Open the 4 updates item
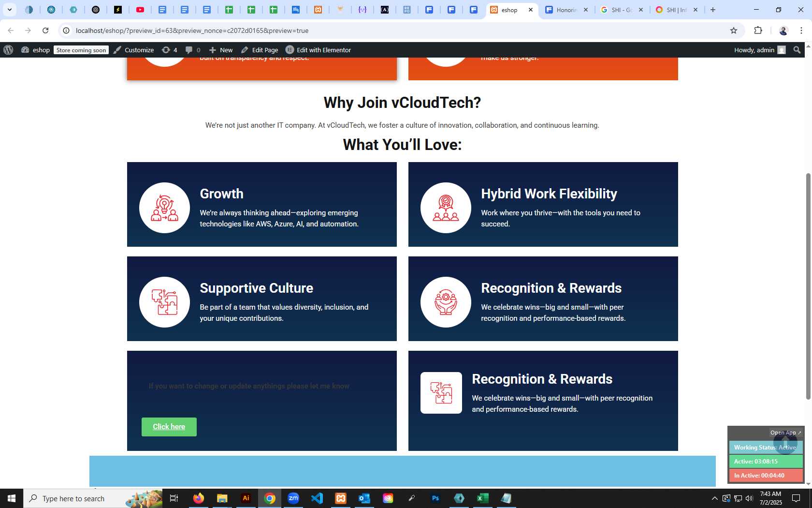Viewport: 812px width, 508px height. point(169,50)
